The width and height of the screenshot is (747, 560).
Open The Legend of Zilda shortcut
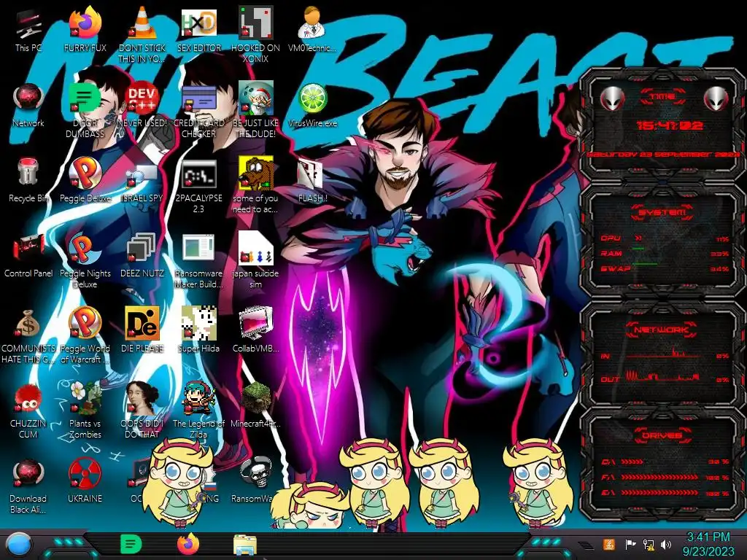198,398
